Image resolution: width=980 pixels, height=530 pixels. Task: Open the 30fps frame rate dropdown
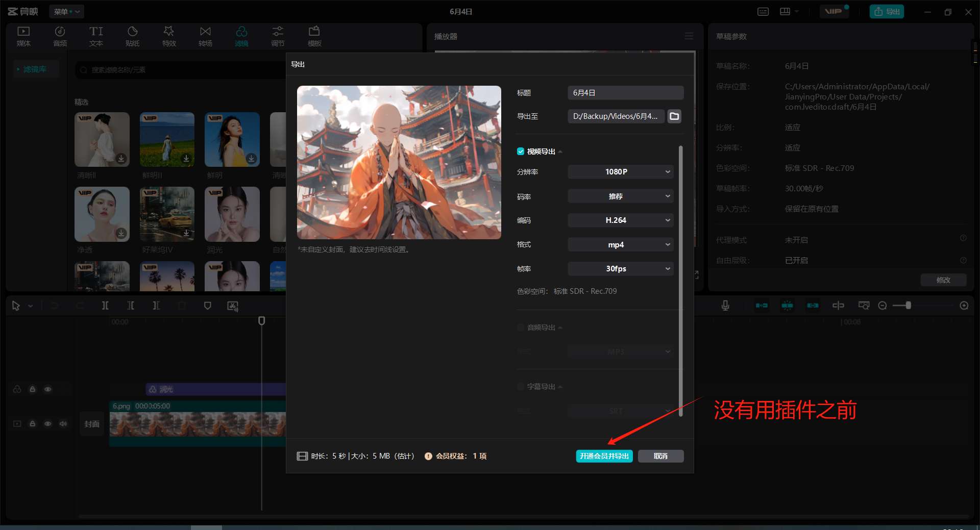pyautogui.click(x=620, y=269)
